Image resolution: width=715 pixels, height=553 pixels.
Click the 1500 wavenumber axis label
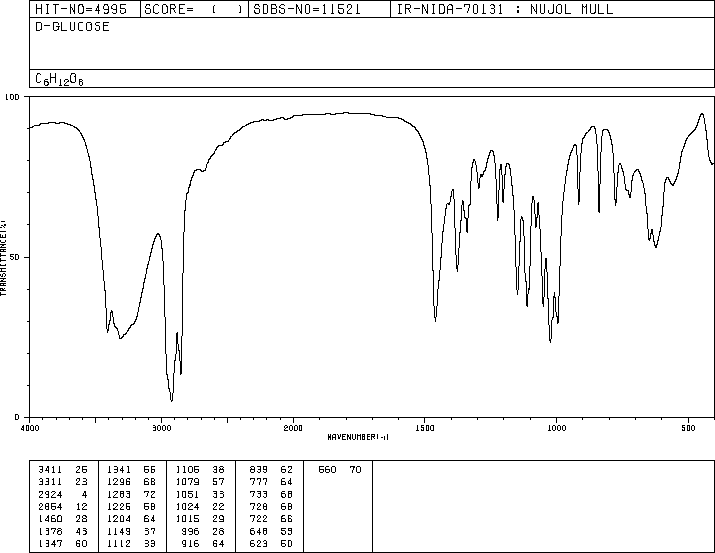tap(425, 428)
